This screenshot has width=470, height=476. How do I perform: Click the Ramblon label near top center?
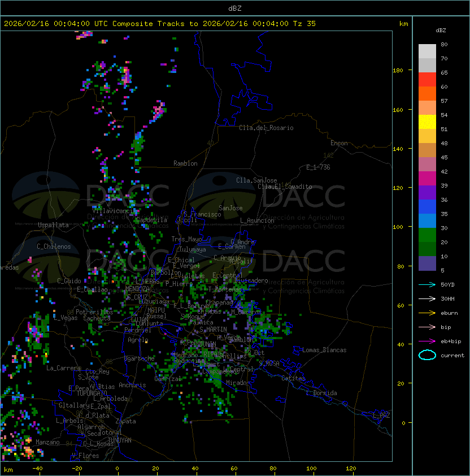tap(185, 163)
